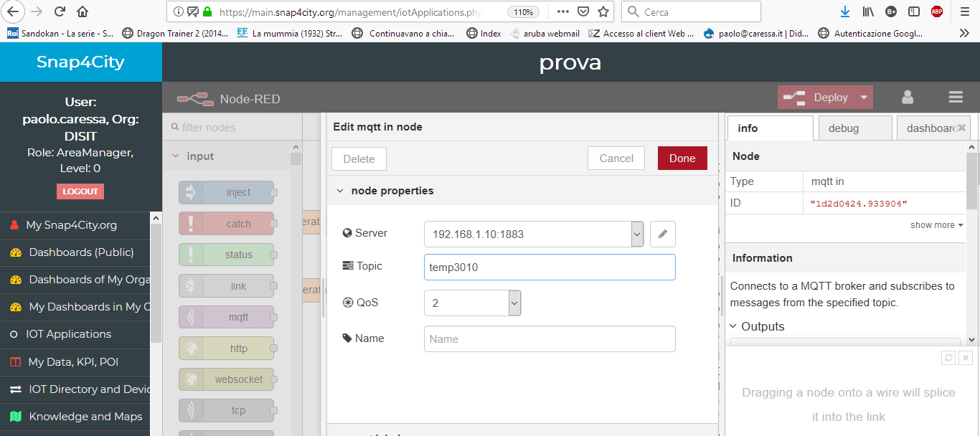Click the Deploy button

817,98
